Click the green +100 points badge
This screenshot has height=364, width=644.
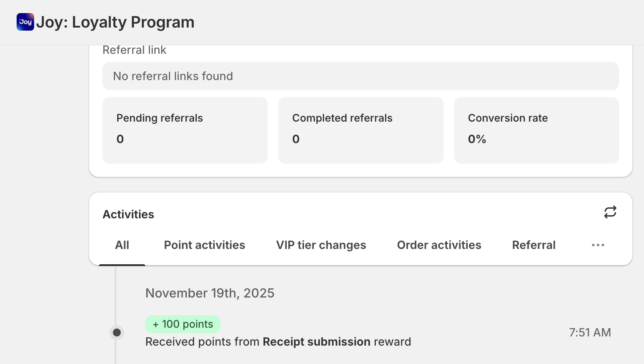pyautogui.click(x=183, y=324)
